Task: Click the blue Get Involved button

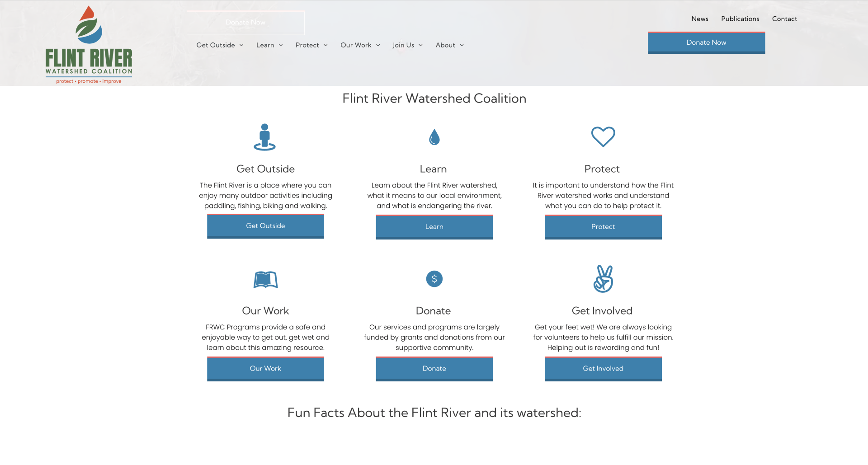Action: (603, 369)
